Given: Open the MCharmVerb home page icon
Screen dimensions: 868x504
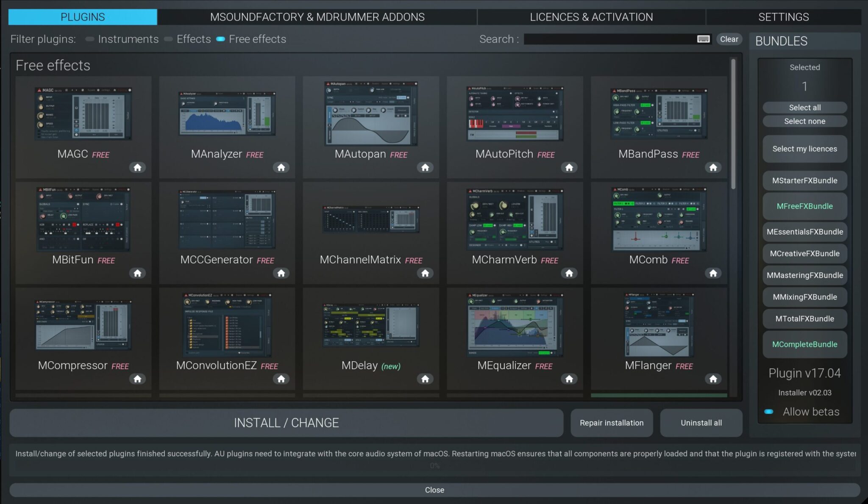Looking at the screenshot, I should pos(569,273).
